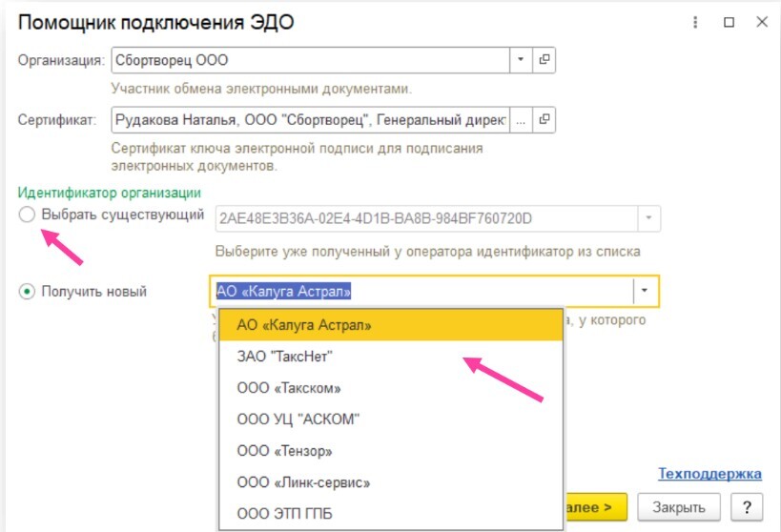Screen dimensions: 781x532
Task: Open the Техподдержка link
Action: click(x=709, y=474)
